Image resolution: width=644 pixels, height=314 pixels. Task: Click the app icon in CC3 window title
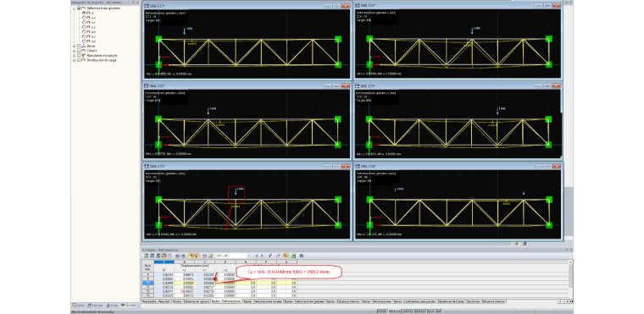[146, 167]
